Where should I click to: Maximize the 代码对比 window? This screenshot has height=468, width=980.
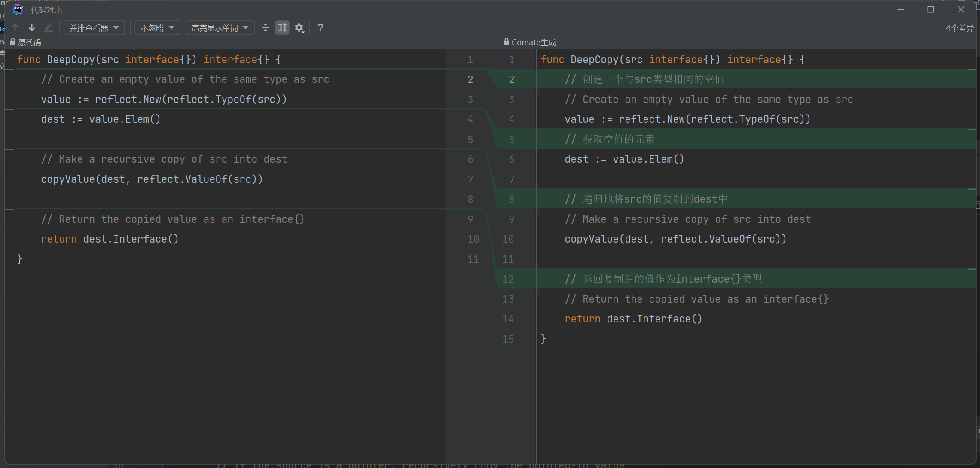click(931, 9)
